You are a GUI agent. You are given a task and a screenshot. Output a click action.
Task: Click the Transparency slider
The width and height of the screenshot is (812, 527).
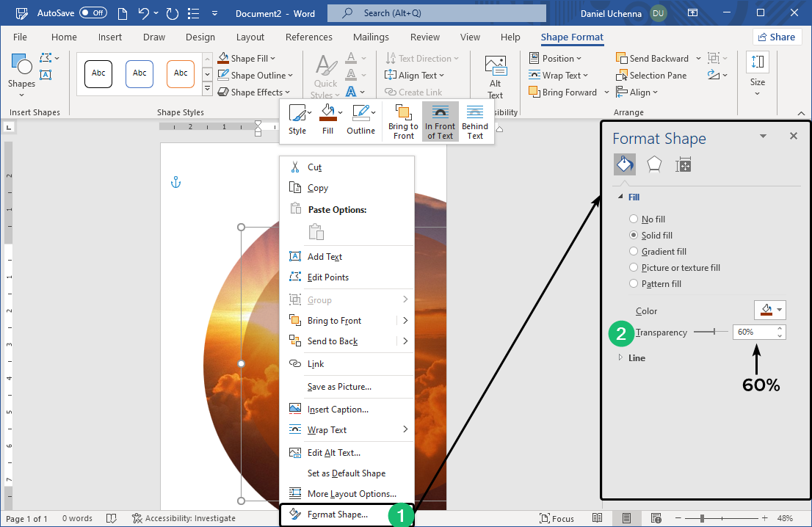711,332
